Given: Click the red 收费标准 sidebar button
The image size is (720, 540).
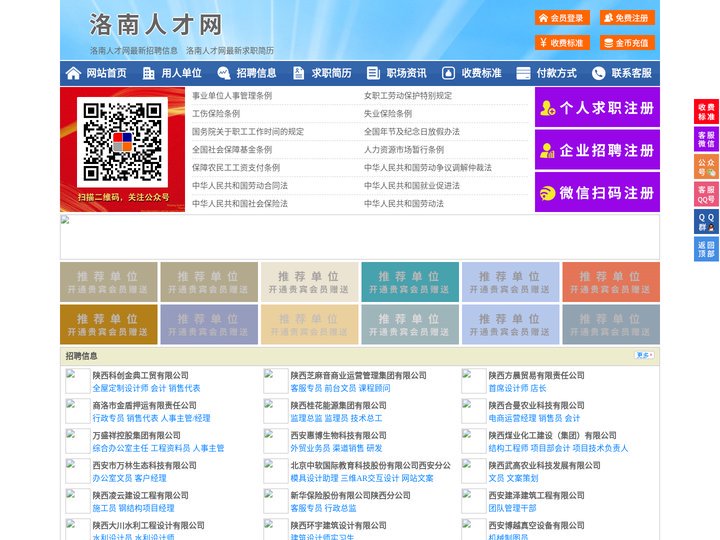Looking at the screenshot, I should [x=706, y=112].
